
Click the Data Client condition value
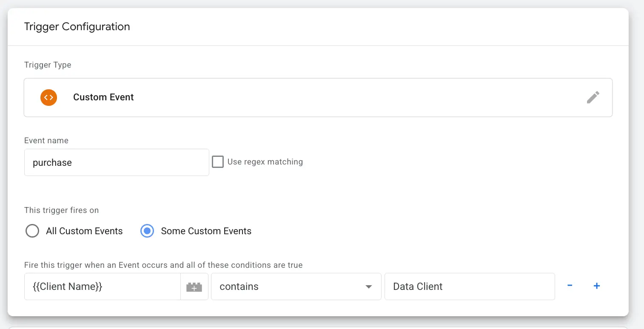point(469,286)
